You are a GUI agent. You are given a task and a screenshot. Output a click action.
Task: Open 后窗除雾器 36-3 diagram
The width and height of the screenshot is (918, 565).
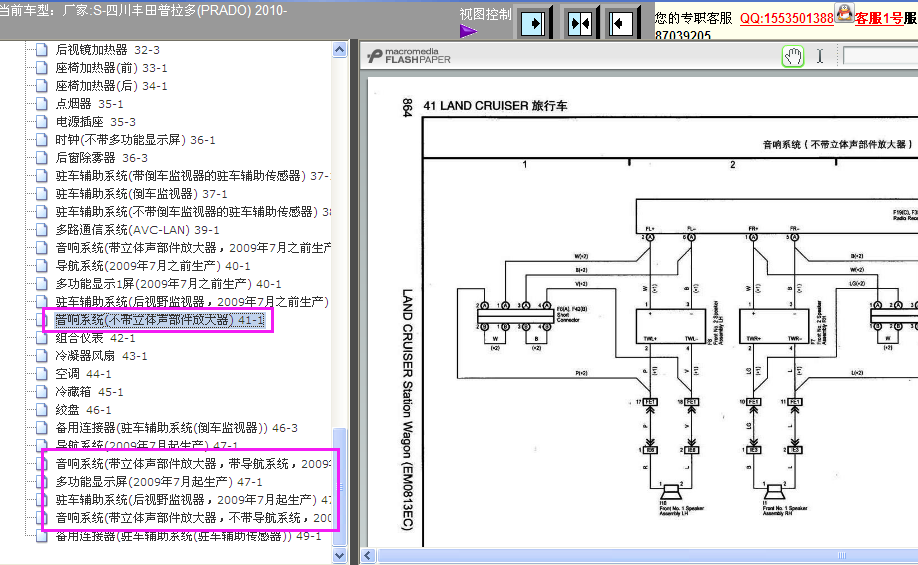pos(101,158)
